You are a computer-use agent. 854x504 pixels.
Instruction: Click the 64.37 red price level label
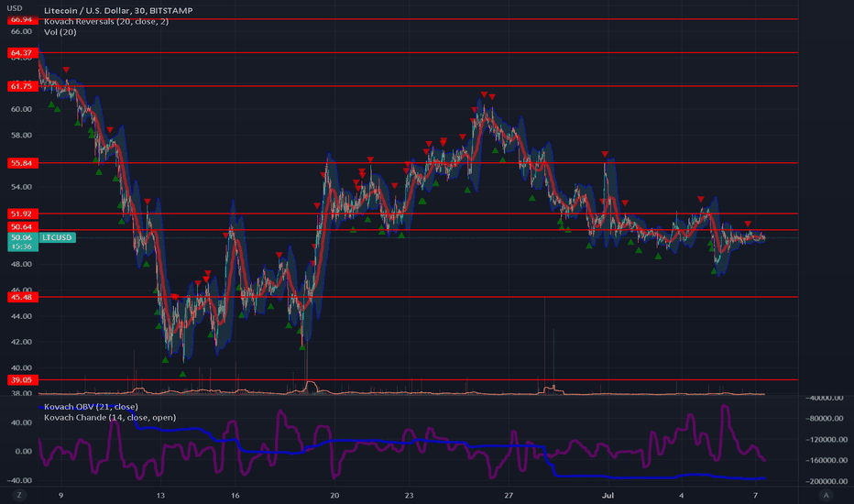click(x=22, y=53)
